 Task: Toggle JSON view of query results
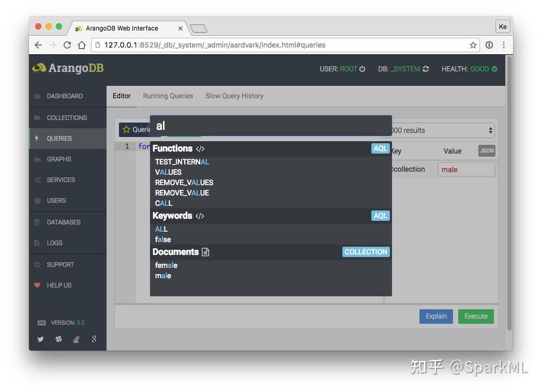[486, 150]
